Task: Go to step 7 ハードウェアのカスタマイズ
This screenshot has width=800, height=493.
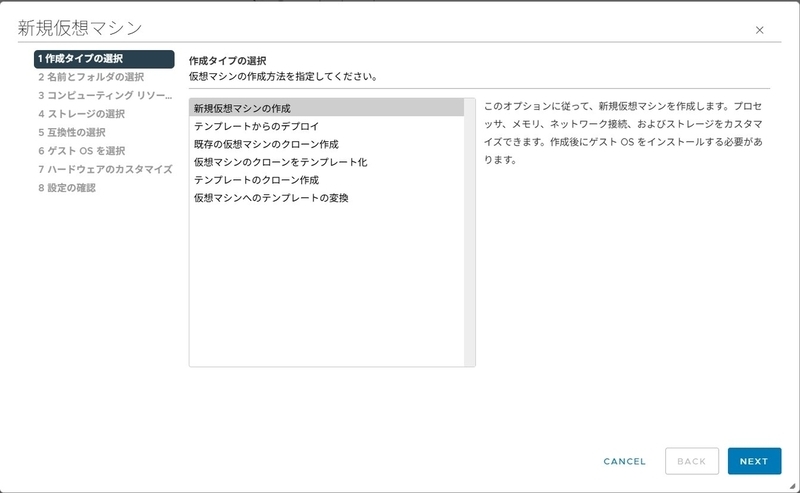Action: tap(105, 169)
